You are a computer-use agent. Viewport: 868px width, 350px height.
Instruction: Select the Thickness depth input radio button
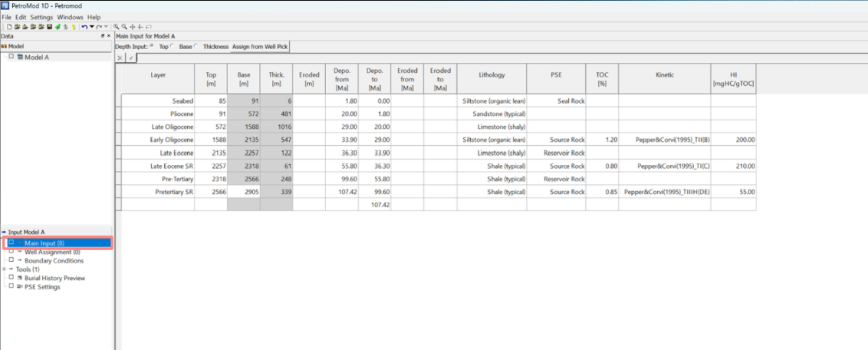[196, 47]
